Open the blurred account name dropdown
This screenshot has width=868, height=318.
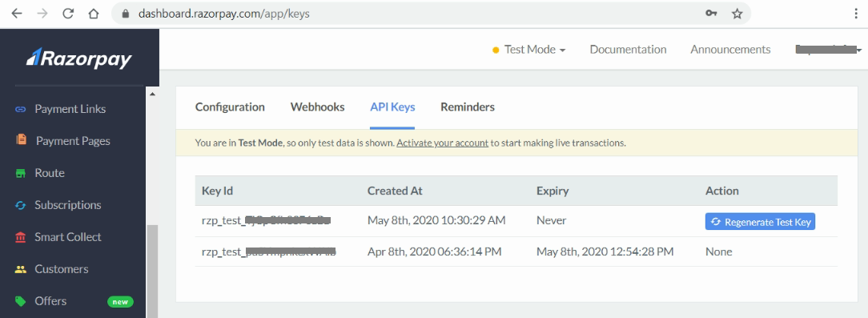pyautogui.click(x=829, y=50)
